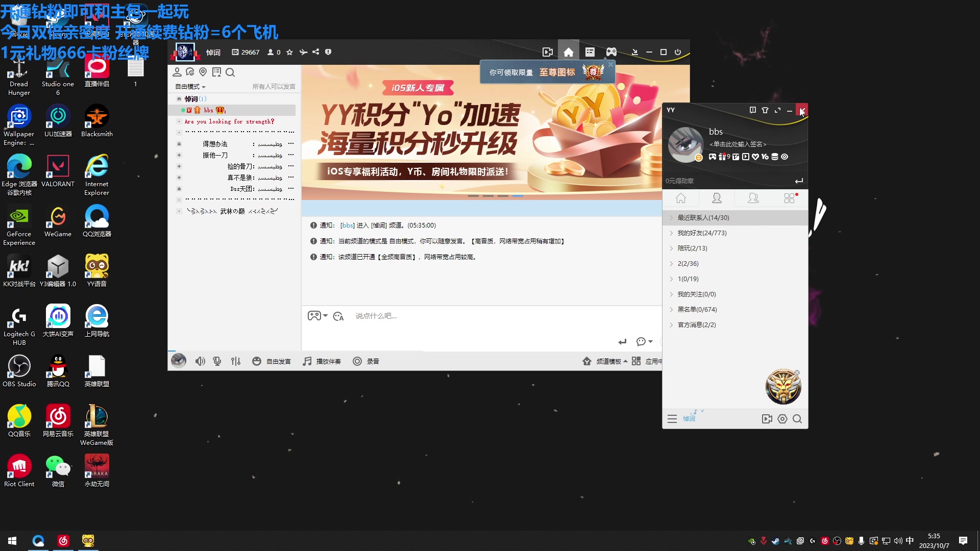The image size is (980, 551).
Task: Open game center gamepad icon on profile
Action: point(713,157)
